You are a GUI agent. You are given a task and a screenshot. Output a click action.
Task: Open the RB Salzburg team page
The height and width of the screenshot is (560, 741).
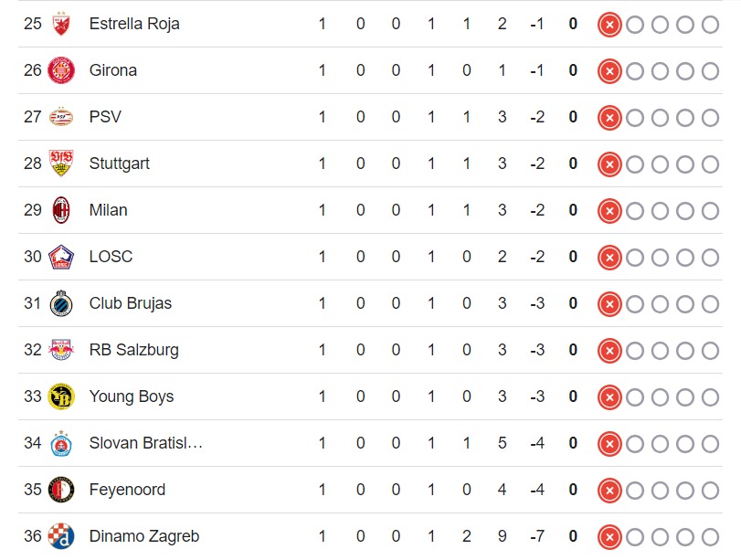coord(133,350)
